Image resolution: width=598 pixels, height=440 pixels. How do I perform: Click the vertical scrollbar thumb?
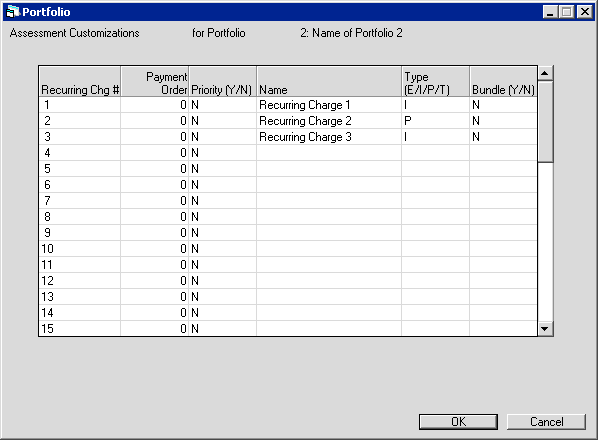545,121
